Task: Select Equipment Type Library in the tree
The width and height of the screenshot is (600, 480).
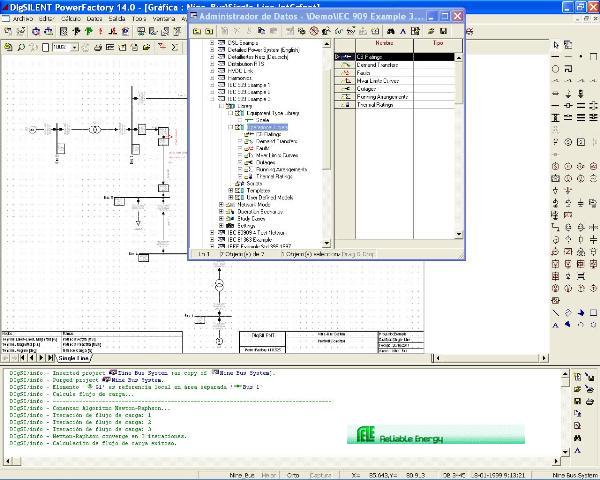Action: 272,113
